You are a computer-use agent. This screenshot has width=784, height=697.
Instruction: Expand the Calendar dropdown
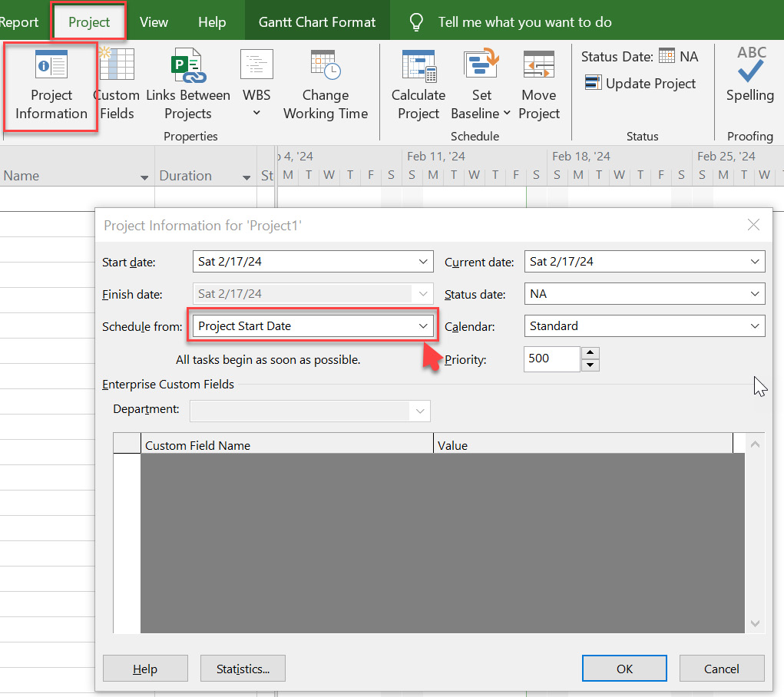click(755, 326)
